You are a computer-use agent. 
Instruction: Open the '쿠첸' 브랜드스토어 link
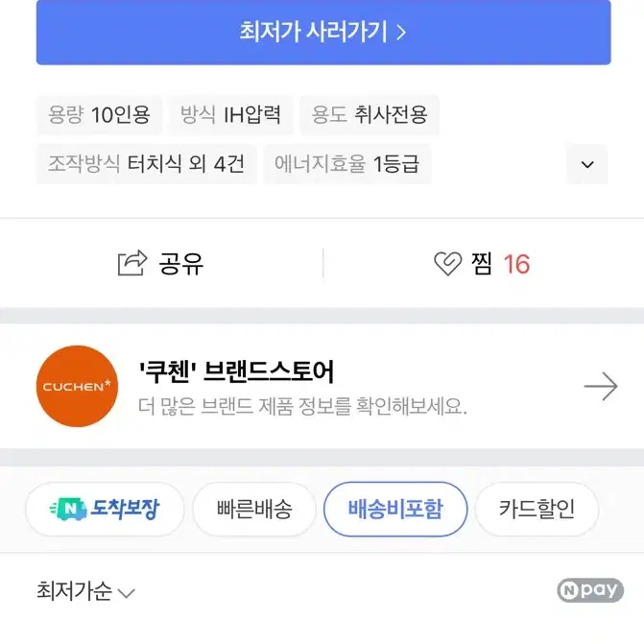tap(236, 372)
